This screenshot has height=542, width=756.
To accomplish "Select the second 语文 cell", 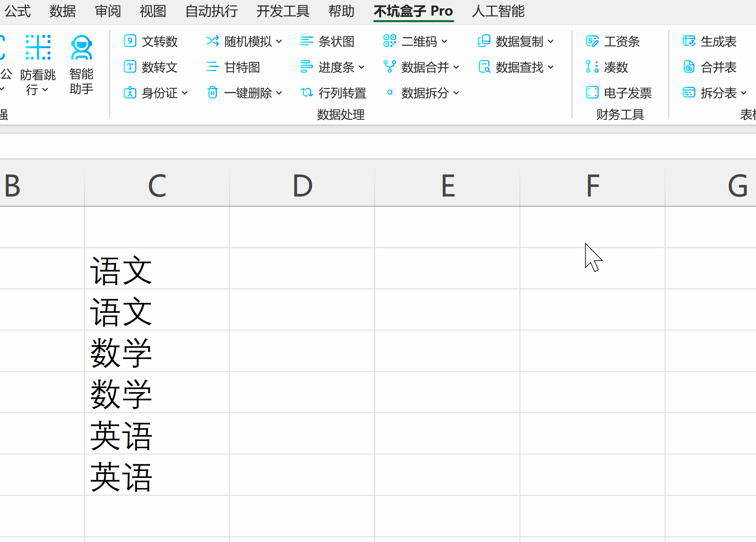I will pyautogui.click(x=157, y=310).
